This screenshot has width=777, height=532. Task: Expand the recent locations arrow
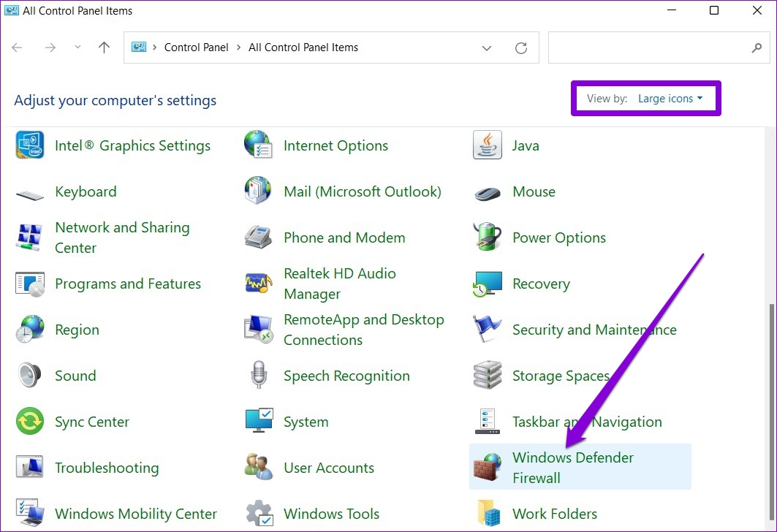point(77,47)
